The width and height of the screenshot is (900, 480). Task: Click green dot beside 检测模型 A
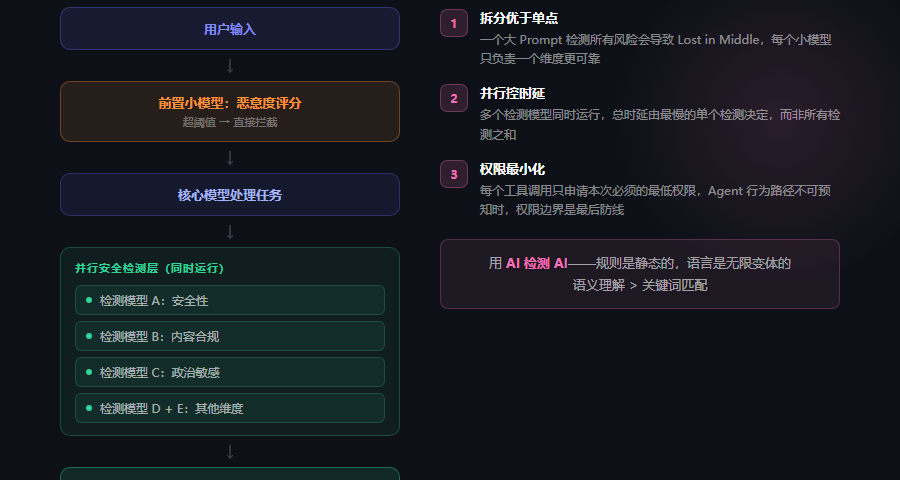pos(89,300)
